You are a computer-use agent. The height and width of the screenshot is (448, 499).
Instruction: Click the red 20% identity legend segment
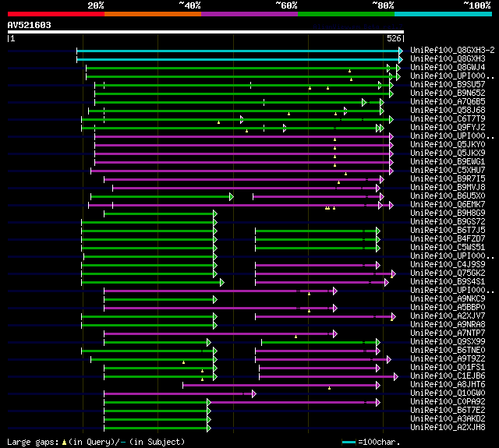click(56, 14)
